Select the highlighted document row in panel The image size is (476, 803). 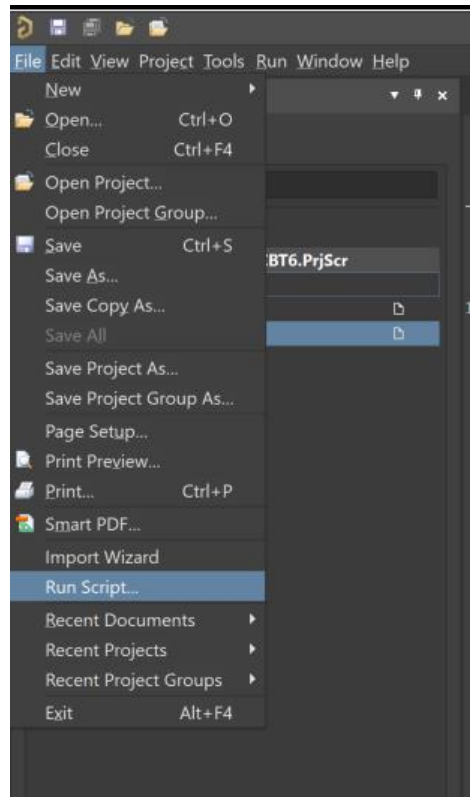(353, 334)
